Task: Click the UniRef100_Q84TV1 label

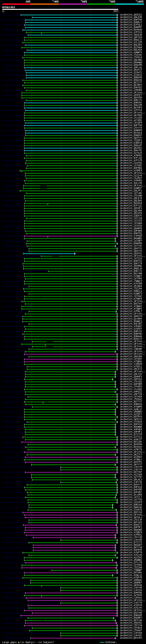Action: [131, 249]
